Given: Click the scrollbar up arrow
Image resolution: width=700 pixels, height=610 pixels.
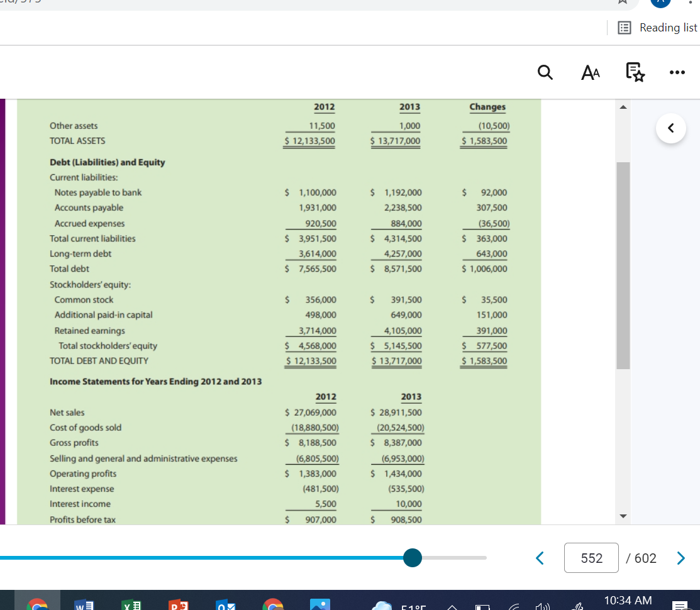Looking at the screenshot, I should [x=623, y=106].
